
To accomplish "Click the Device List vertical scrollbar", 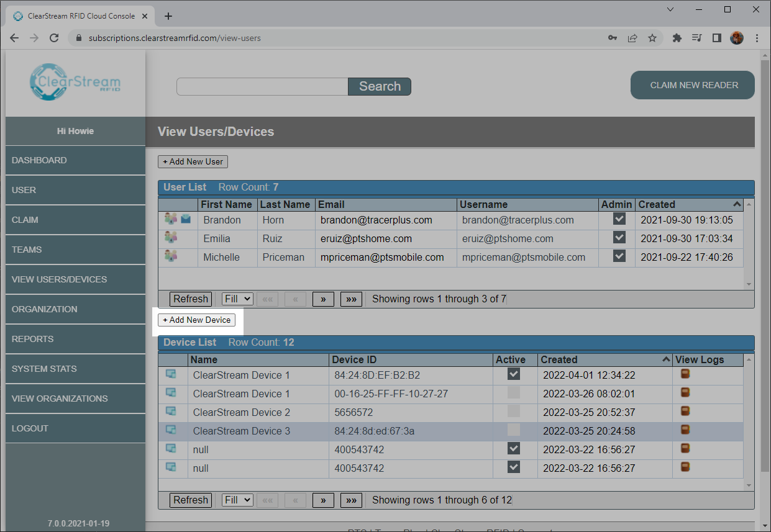I will pos(749,422).
